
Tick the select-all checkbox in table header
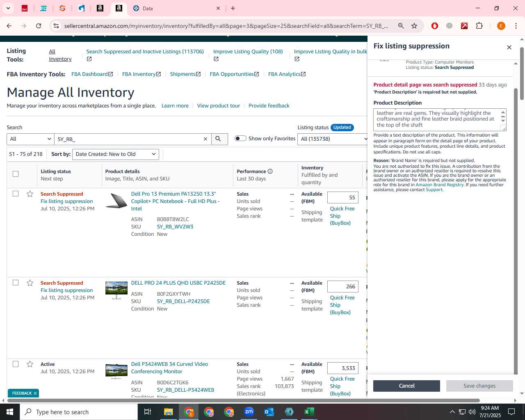[16, 174]
